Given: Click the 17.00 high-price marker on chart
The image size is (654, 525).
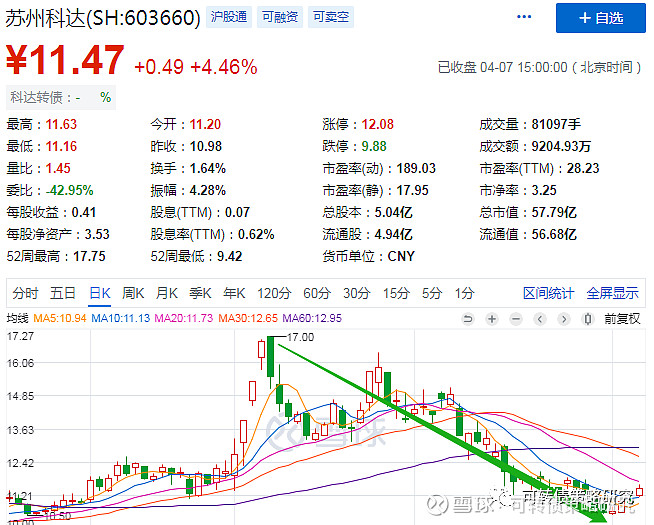Looking at the screenshot, I should coord(300,337).
